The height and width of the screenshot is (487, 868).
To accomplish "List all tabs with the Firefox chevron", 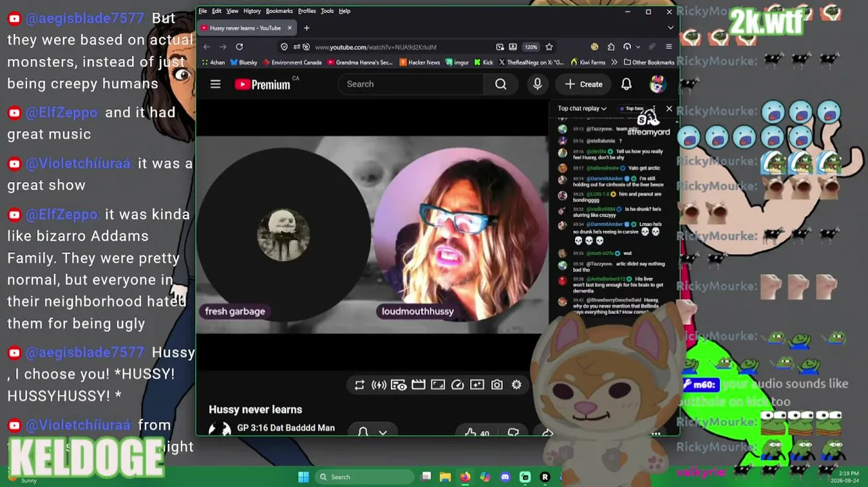I will click(670, 28).
